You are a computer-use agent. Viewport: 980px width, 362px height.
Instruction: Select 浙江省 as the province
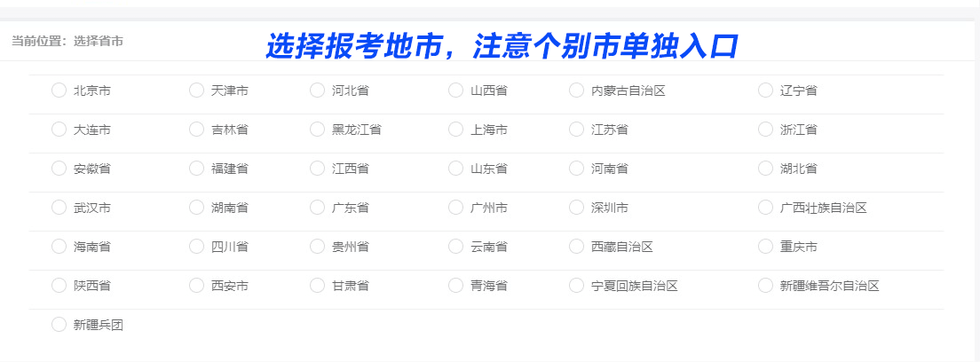766,130
